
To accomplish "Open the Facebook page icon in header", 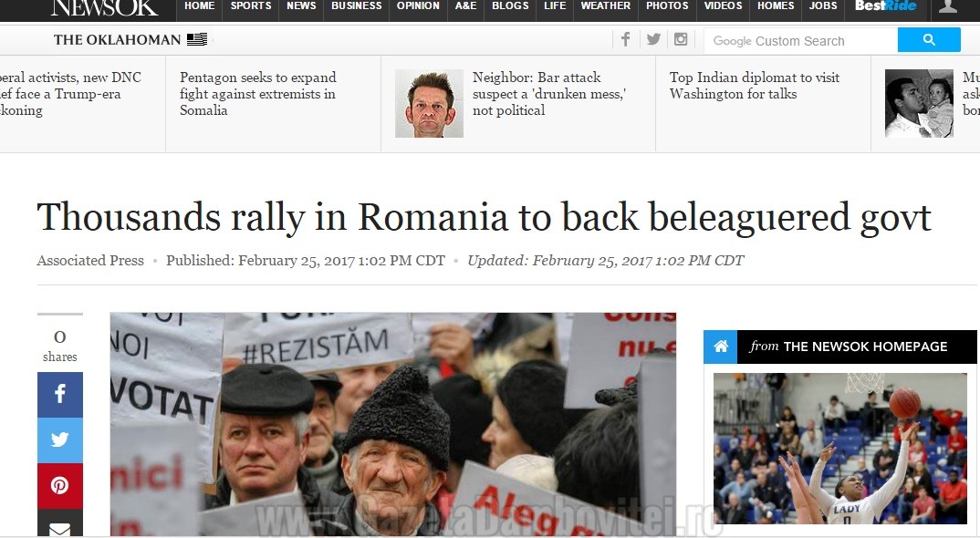I will [x=625, y=40].
